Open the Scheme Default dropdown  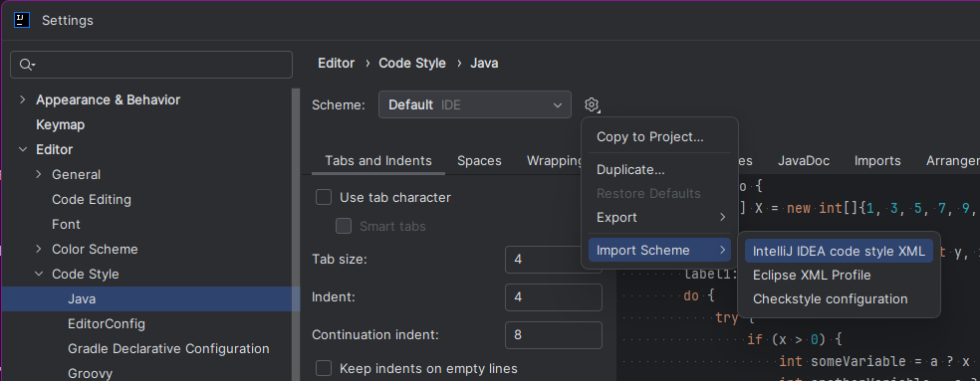click(475, 104)
